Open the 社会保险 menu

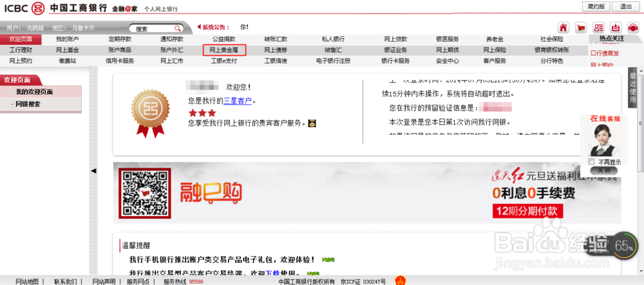pyautogui.click(x=552, y=39)
